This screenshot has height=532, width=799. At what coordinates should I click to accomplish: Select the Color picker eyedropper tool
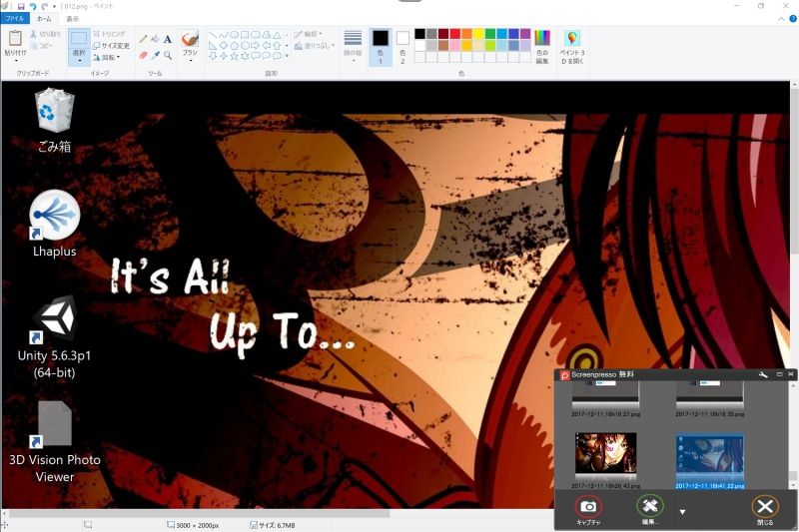[155, 55]
